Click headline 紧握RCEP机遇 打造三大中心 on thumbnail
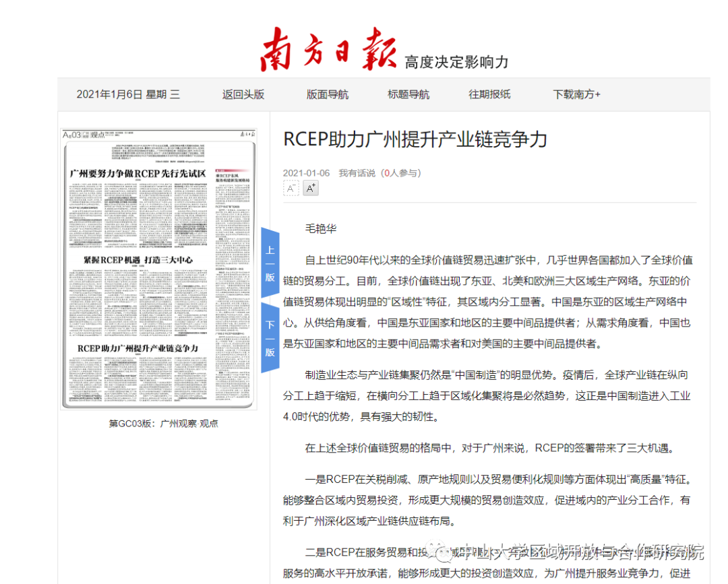 (x=138, y=260)
